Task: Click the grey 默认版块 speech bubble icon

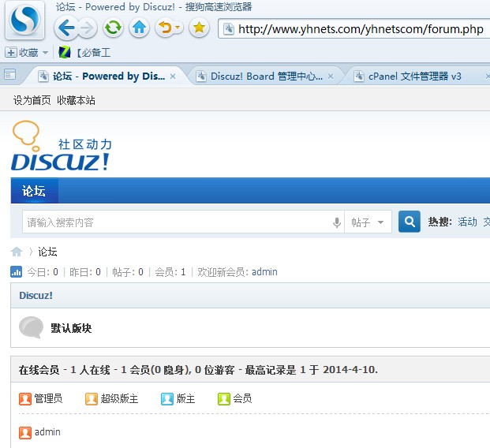Action: tap(31, 328)
